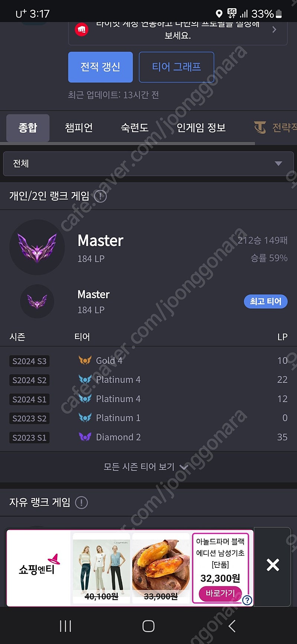Open the 티어 그래프 button
The image size is (297, 644).
[176, 67]
